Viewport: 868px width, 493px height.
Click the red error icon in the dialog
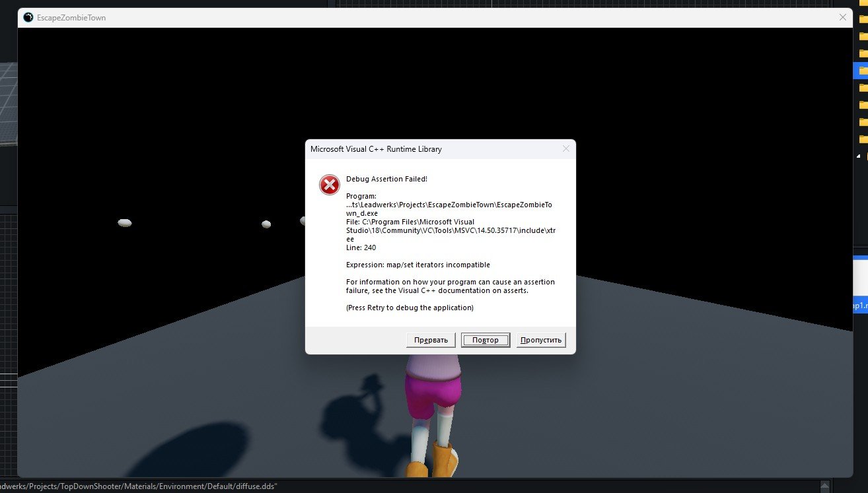click(330, 185)
